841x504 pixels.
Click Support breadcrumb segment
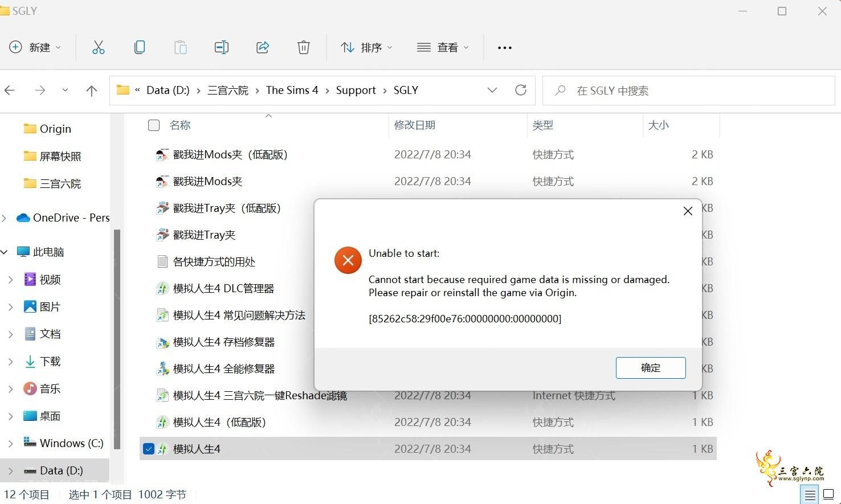click(356, 90)
